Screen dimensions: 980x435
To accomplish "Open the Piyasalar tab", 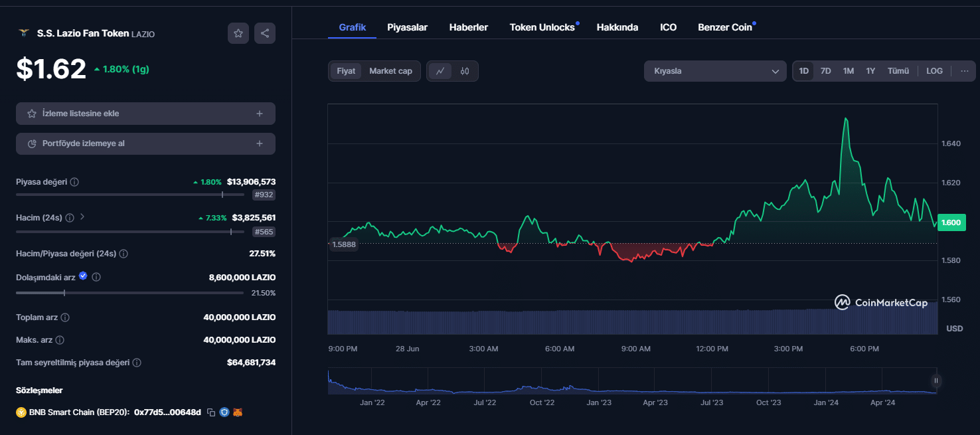I will (x=407, y=27).
